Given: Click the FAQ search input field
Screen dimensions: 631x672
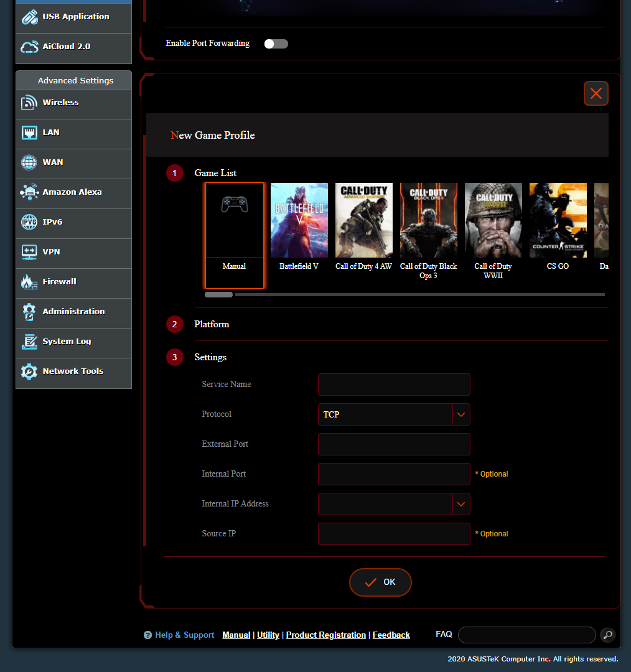Looking at the screenshot, I should click(527, 635).
